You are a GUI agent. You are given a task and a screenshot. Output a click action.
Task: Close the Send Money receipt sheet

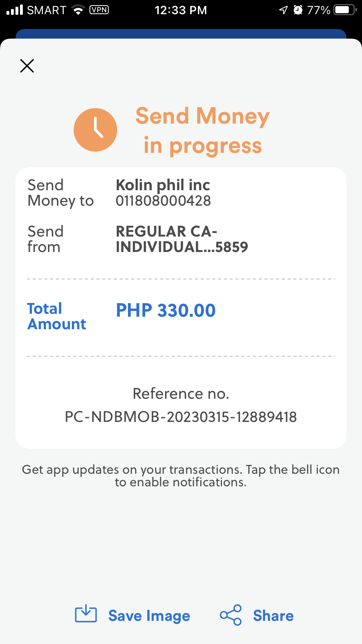tap(27, 66)
